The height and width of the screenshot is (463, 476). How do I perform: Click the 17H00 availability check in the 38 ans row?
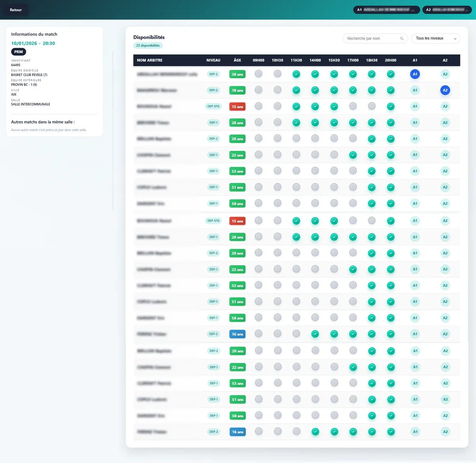click(353, 74)
